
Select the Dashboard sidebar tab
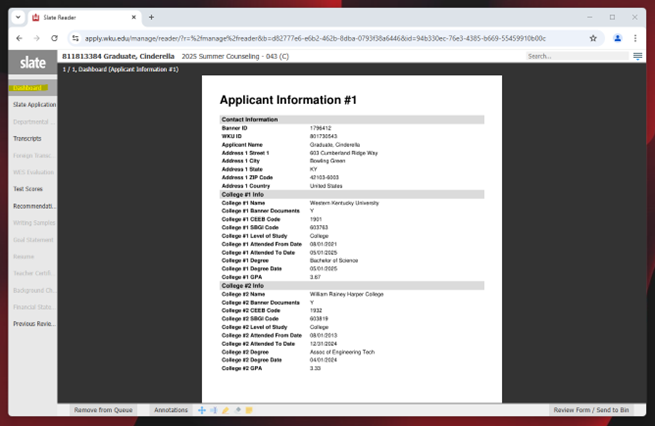28,88
